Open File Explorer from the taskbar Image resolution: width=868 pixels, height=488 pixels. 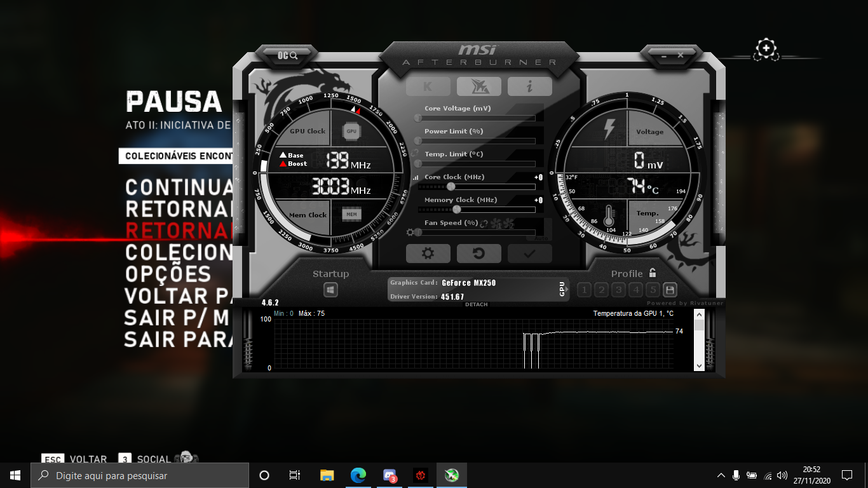point(327,475)
